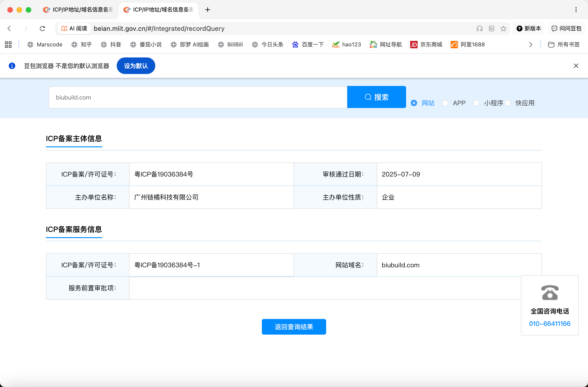The width and height of the screenshot is (588, 387).
Task: Reload the page with the refresh icon
Action: click(42, 28)
